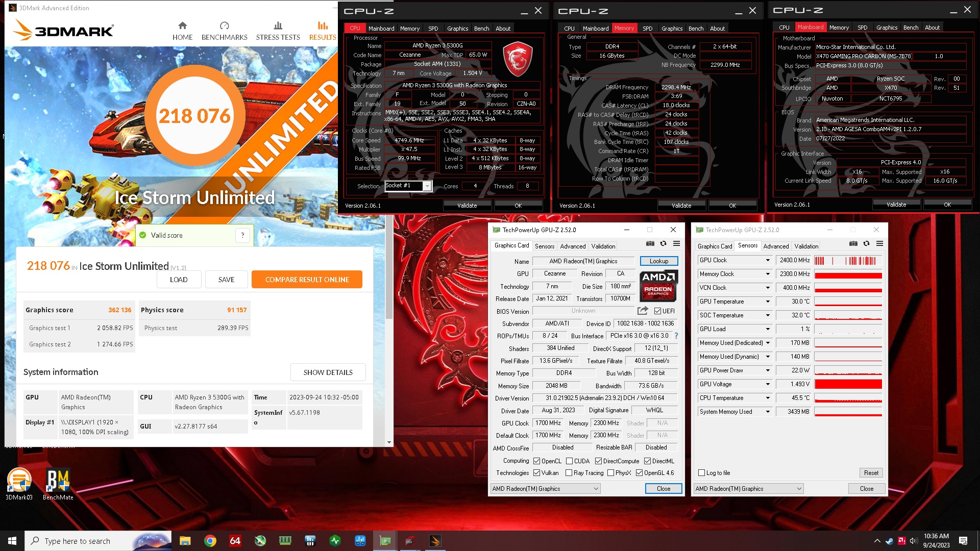Click the green valid score check icon
980x551 pixels.
(143, 235)
